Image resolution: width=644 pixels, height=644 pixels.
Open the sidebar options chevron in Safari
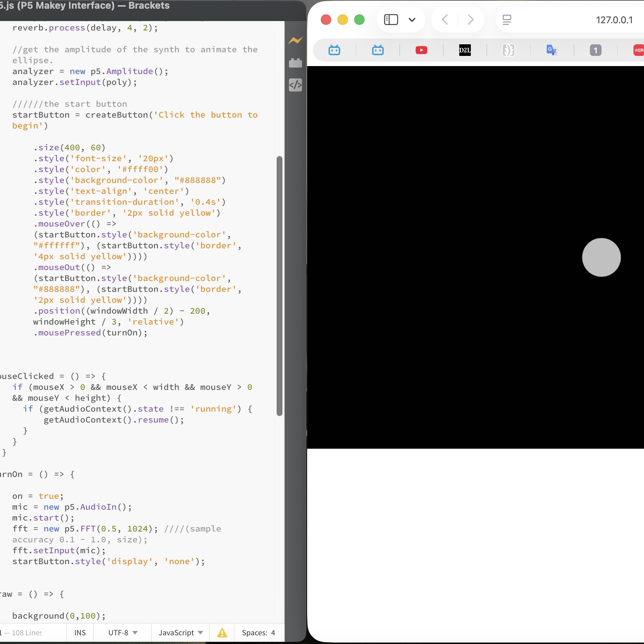point(412,20)
